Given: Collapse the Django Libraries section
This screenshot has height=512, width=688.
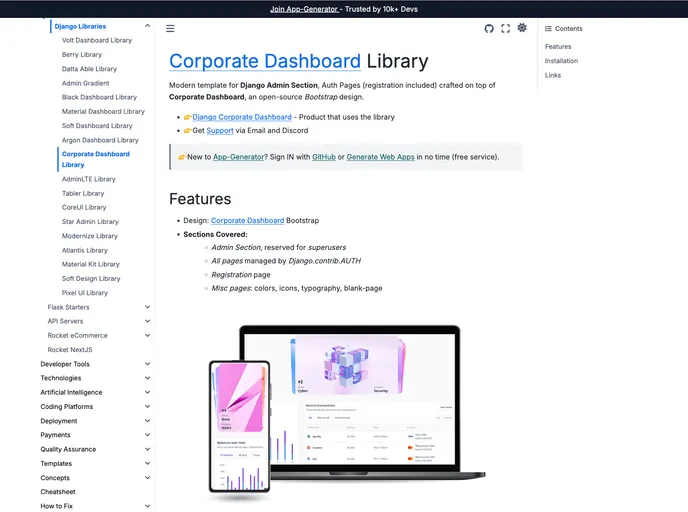Looking at the screenshot, I should click(147, 26).
